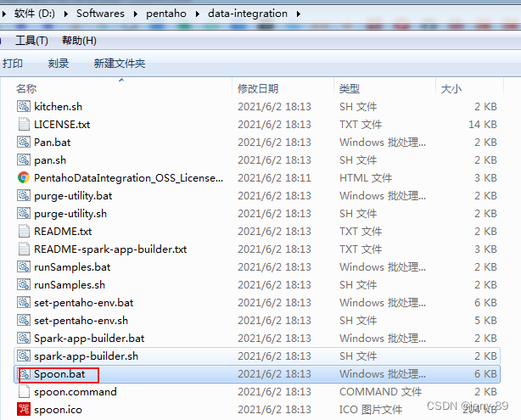Select the file name README-spark-app-builder.txt

point(110,249)
